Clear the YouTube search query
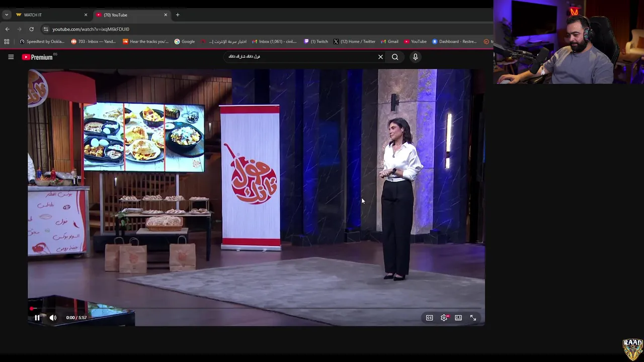 click(x=380, y=57)
